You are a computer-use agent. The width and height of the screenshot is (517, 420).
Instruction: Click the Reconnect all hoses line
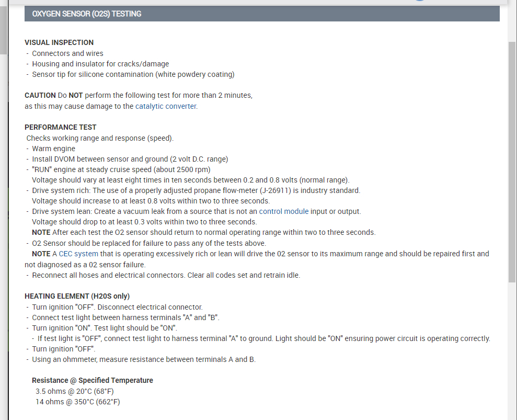coord(166,275)
